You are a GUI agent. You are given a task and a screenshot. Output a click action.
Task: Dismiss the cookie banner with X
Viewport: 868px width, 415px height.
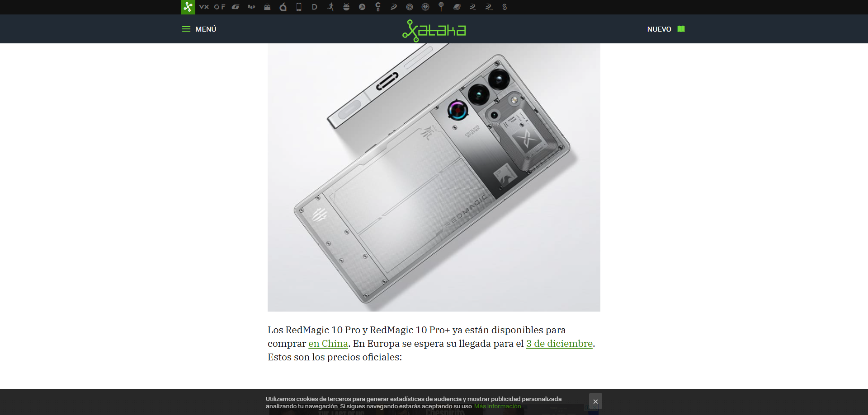[x=595, y=401]
